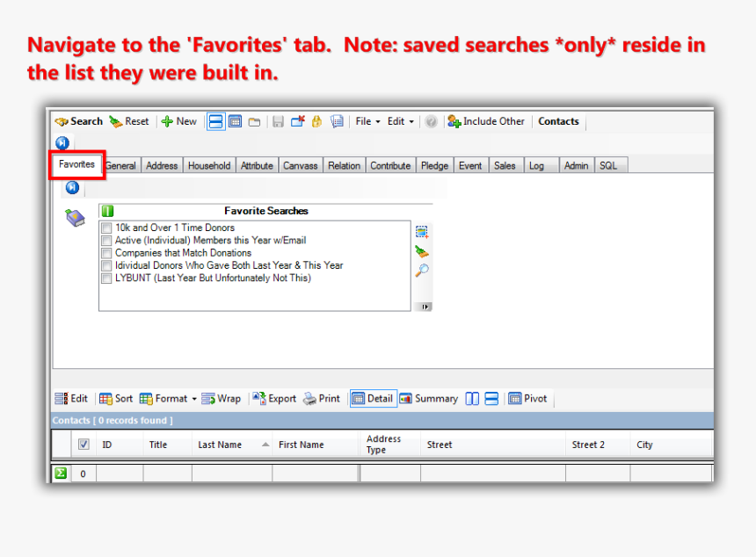Check the LYBUNT saved search
The width and height of the screenshot is (756, 557).
(106, 278)
